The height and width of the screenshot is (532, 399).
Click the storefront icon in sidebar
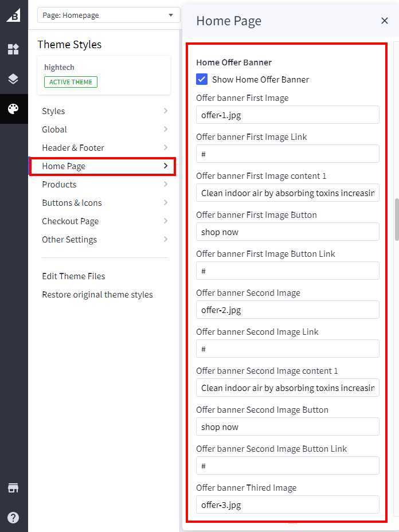click(13, 488)
